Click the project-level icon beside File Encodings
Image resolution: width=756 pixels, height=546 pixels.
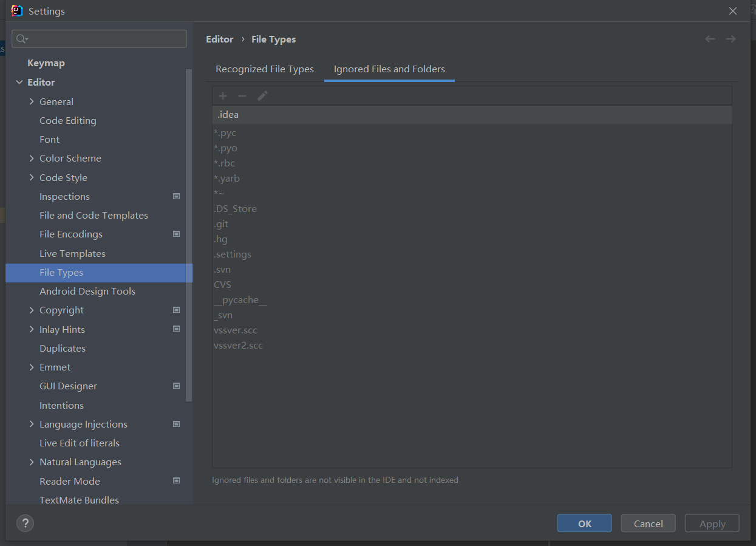(176, 234)
